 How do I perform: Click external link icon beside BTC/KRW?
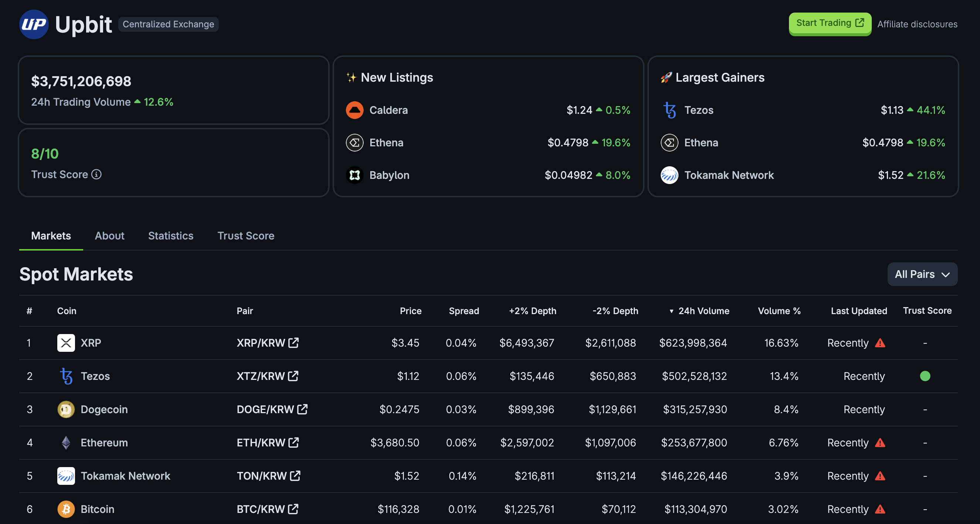point(293,509)
